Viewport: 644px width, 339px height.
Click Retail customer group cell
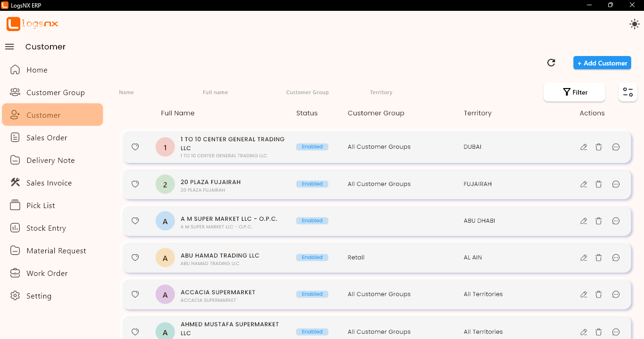[x=356, y=258]
